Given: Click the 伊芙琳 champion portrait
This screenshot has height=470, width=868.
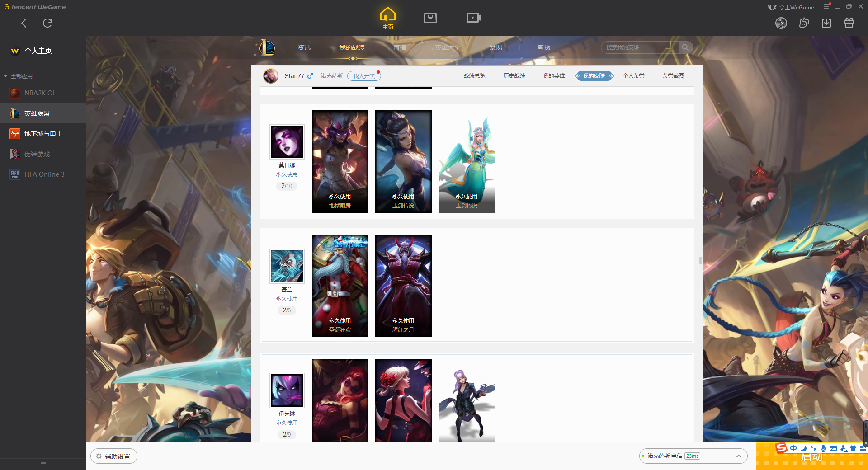Looking at the screenshot, I should pyautogui.click(x=287, y=390).
